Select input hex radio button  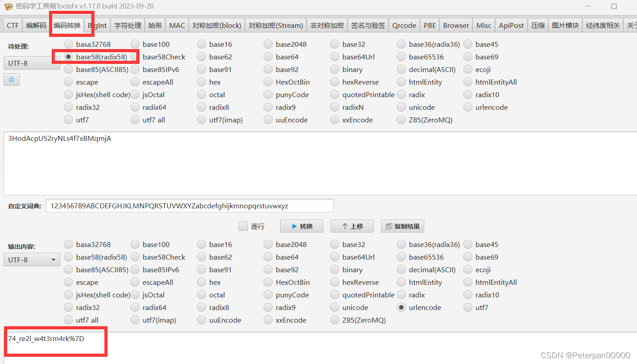[x=202, y=82]
